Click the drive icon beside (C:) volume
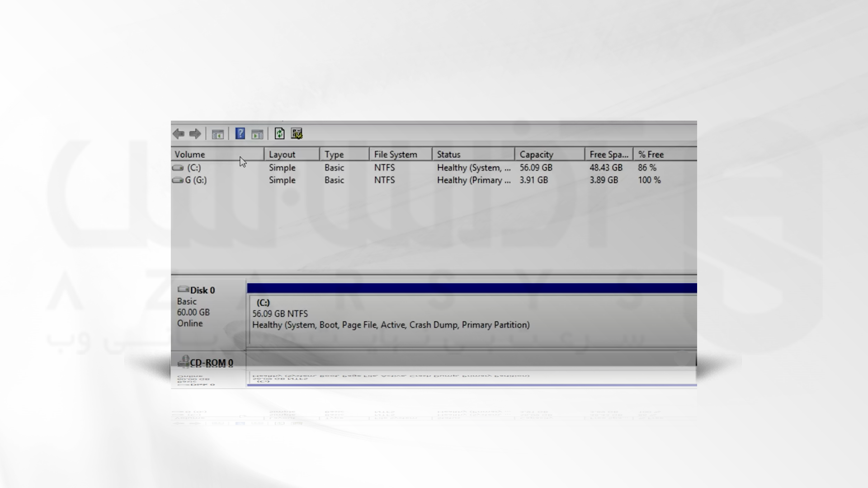This screenshot has height=488, width=868. click(x=178, y=168)
